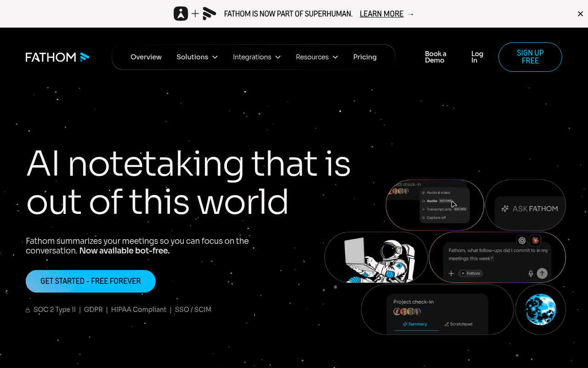Click the rounded A-shaped app logo in the banner
The image size is (588, 368).
pos(181,14)
